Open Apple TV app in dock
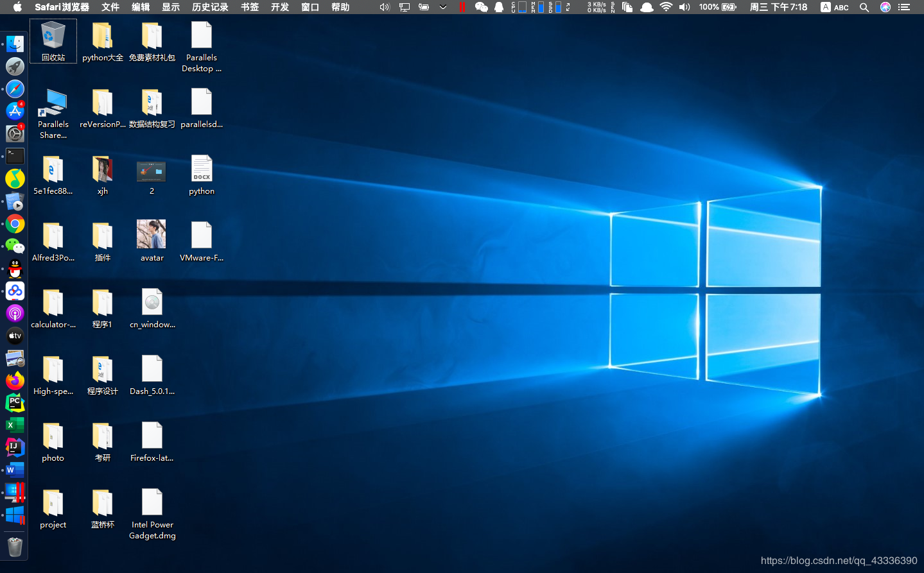The width and height of the screenshot is (924, 573). [x=15, y=336]
